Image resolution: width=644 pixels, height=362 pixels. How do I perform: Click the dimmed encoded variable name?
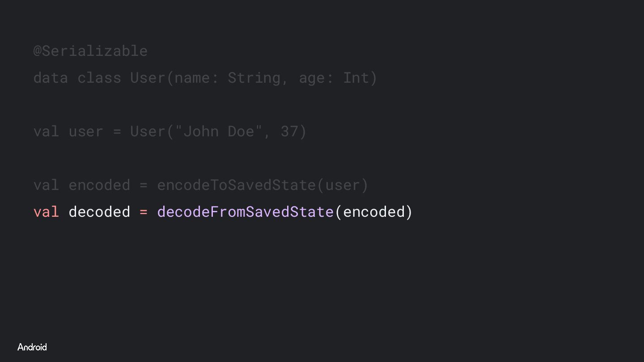99,185
